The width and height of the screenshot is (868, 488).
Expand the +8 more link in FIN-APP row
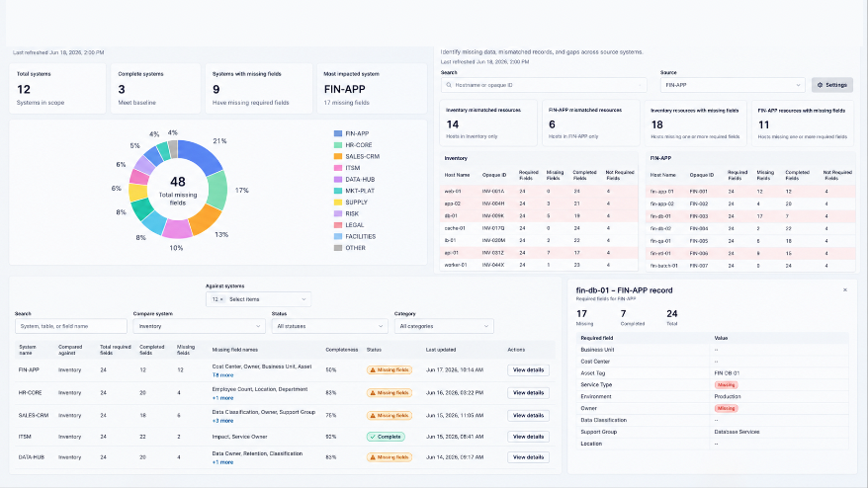[x=222, y=375]
